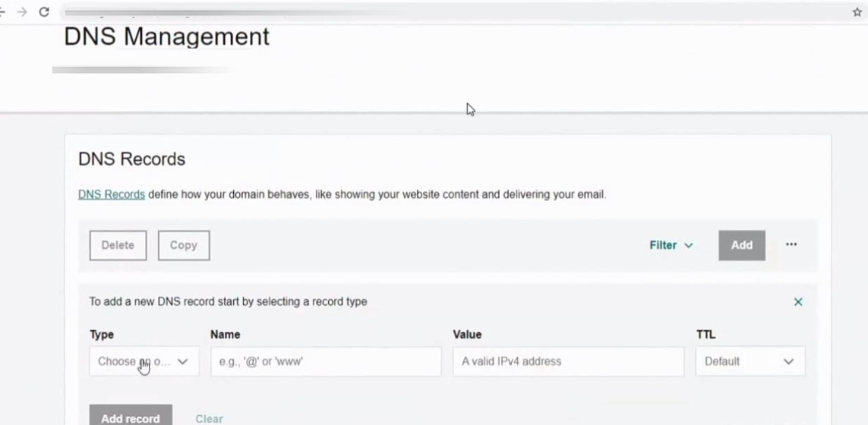Click the Clear link
Image resolution: width=868 pixels, height=425 pixels.
210,419
